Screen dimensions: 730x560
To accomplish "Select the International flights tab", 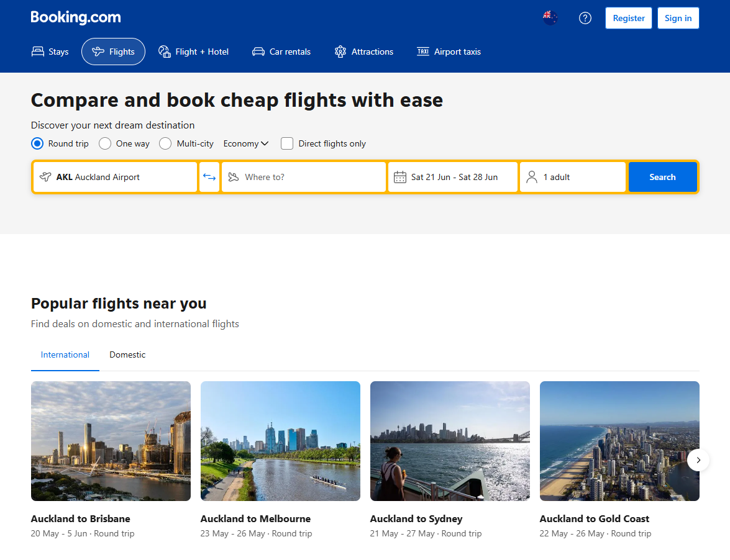I will pyautogui.click(x=65, y=355).
